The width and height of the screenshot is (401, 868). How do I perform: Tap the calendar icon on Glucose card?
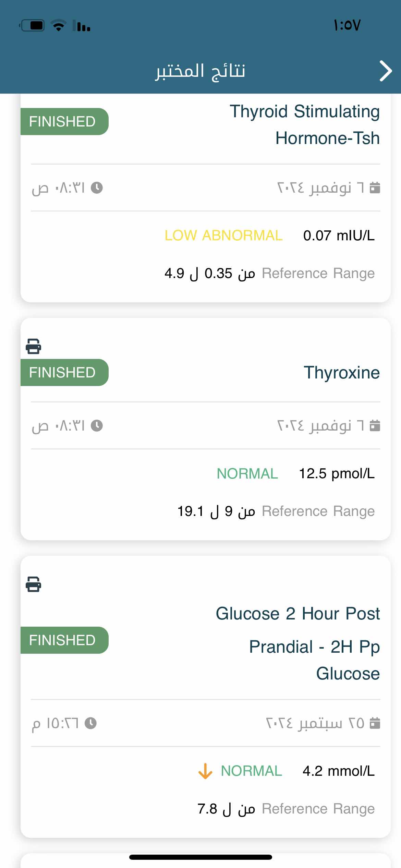point(375,723)
